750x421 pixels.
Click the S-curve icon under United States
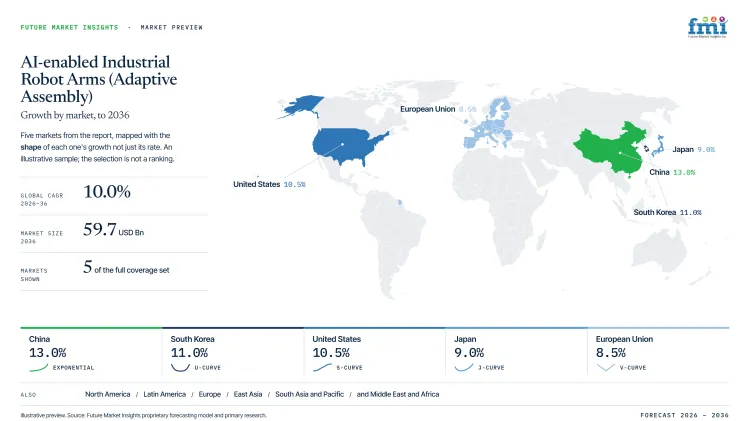[322, 367]
